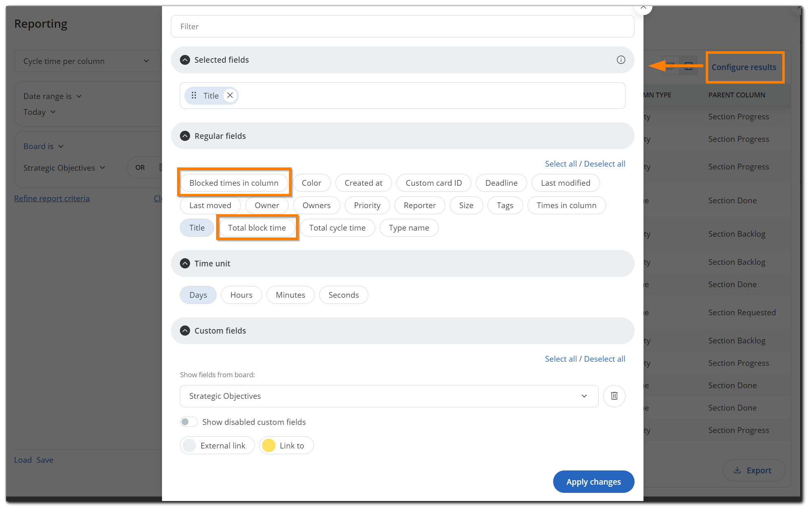This screenshot has width=812, height=512.
Task: Click the OR operator button
Action: click(x=140, y=167)
